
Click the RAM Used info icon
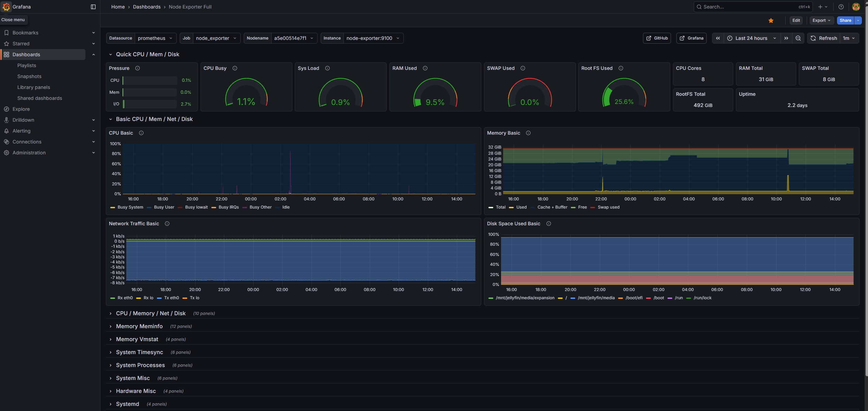point(425,68)
